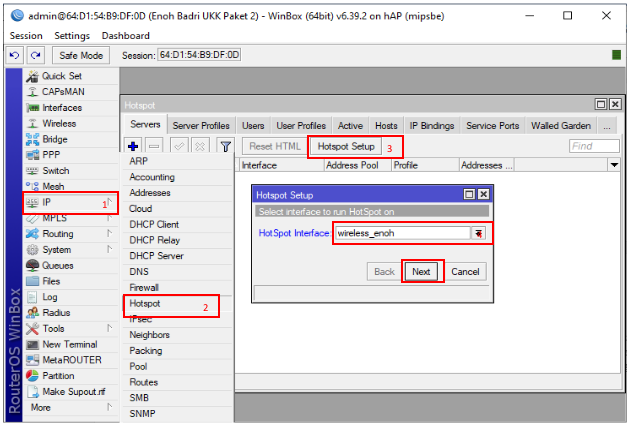This screenshot has width=630, height=426.
Task: Switch to the Users tab
Action: click(x=253, y=126)
